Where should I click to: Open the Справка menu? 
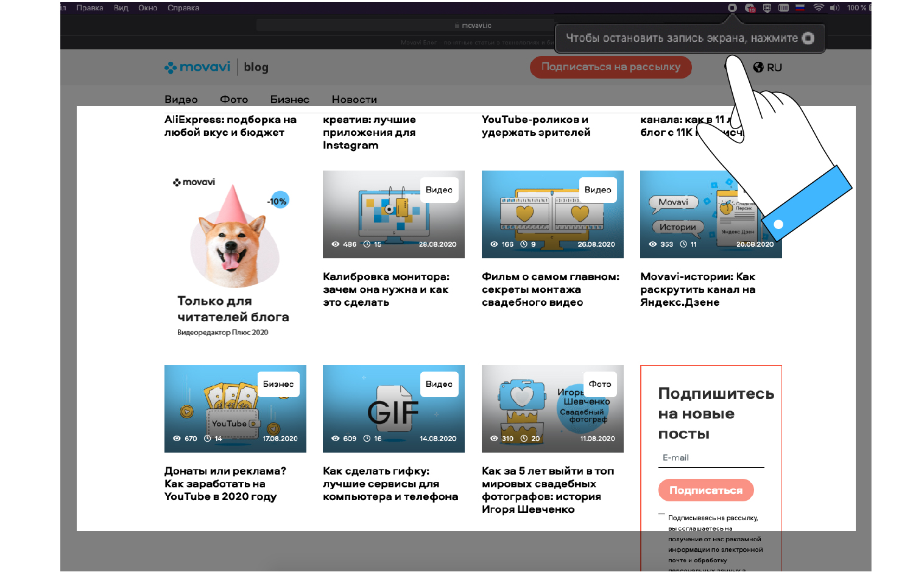183,8
